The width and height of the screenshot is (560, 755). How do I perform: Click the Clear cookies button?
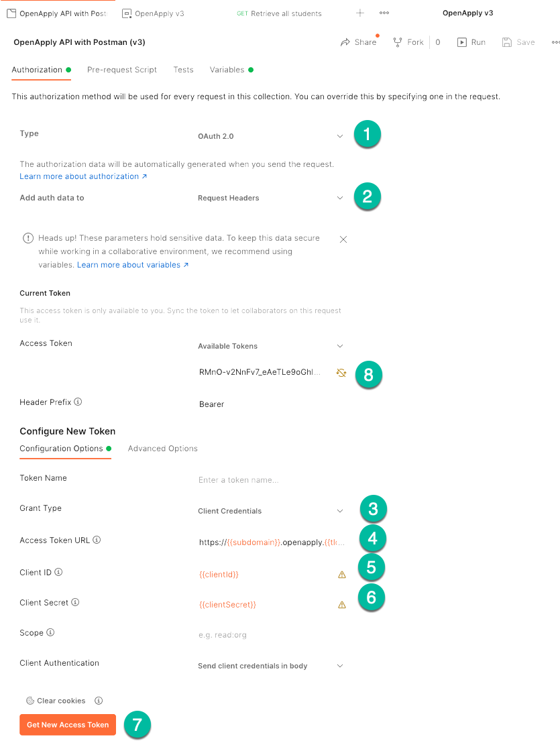point(56,701)
